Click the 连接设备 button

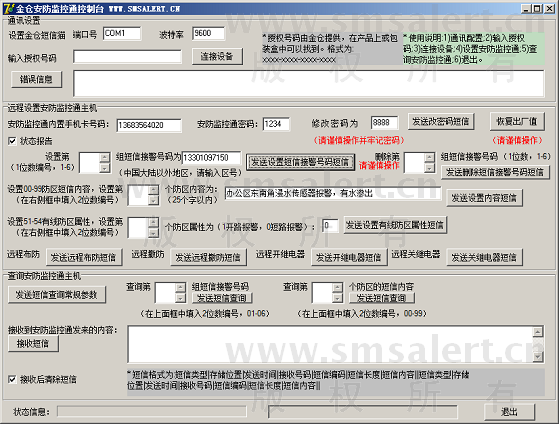pos(217,56)
